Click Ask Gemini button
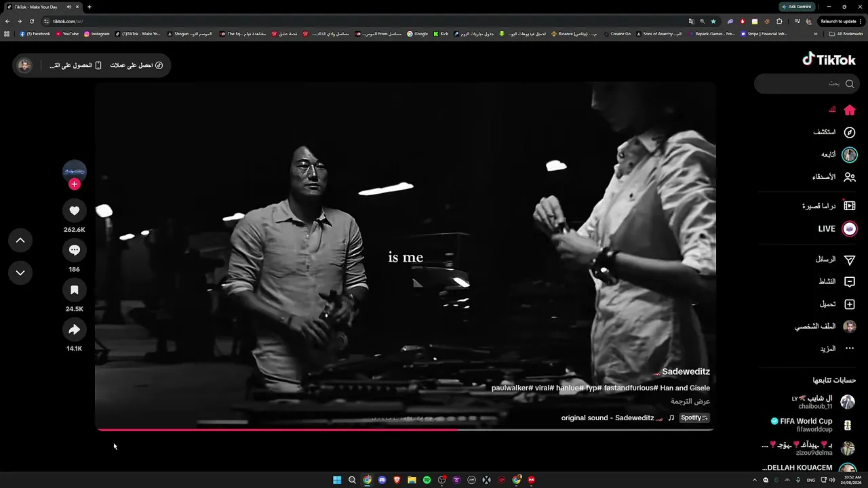868x488 pixels. tap(797, 7)
